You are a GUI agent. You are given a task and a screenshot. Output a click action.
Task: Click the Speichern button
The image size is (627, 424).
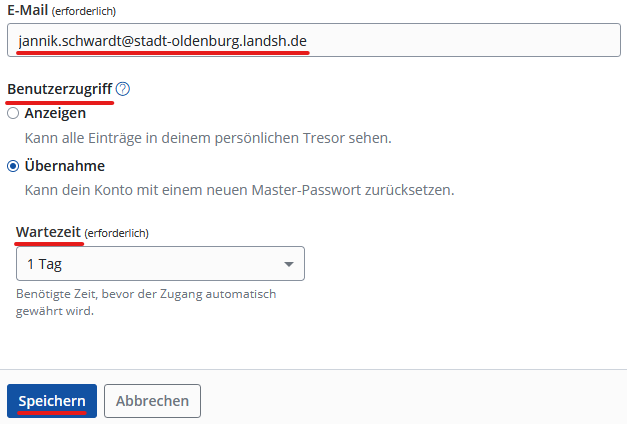(52, 401)
